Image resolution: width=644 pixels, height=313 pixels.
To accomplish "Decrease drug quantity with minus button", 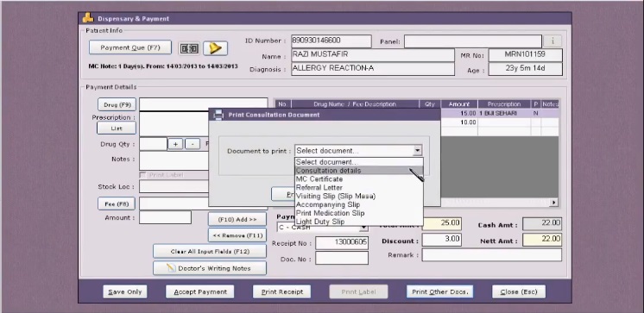I will tap(193, 144).
